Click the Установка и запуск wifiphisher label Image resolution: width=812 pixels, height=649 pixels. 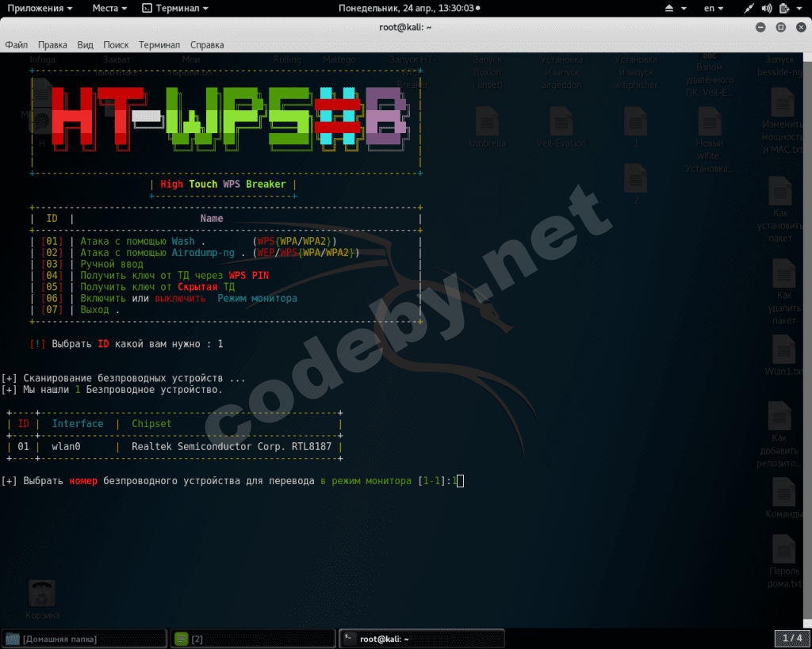click(635, 72)
